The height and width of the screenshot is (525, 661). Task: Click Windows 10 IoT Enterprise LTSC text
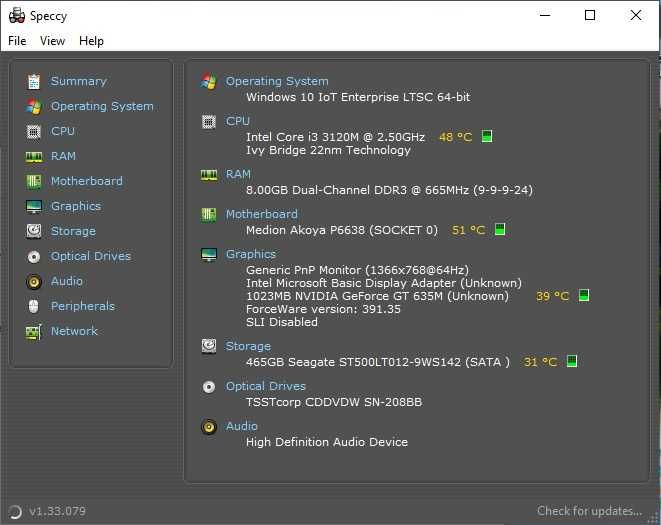click(x=358, y=97)
